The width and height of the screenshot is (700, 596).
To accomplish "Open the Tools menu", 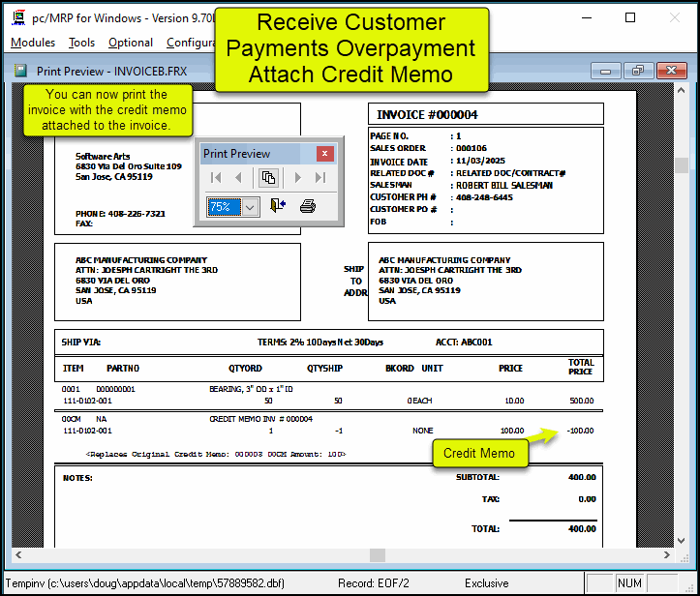I will click(82, 43).
